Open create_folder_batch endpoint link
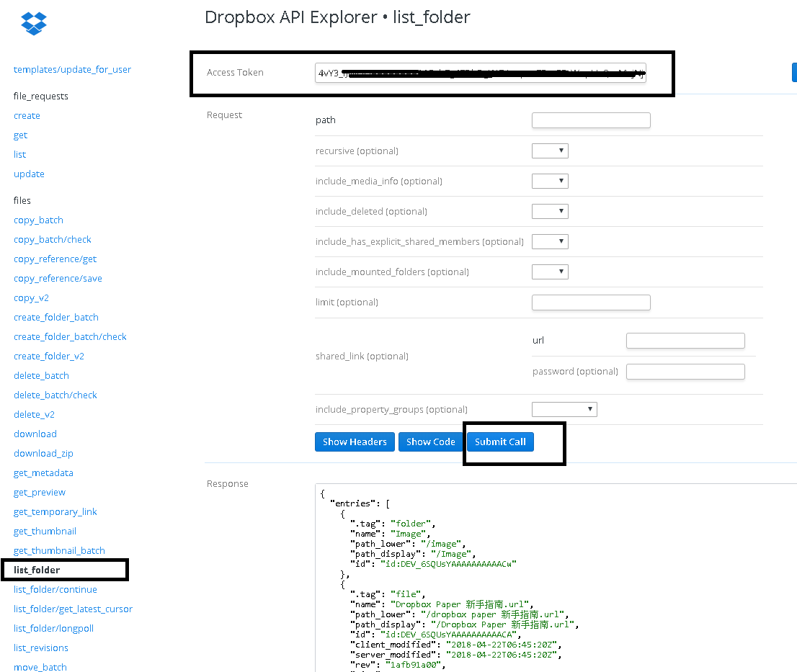 [x=56, y=318]
